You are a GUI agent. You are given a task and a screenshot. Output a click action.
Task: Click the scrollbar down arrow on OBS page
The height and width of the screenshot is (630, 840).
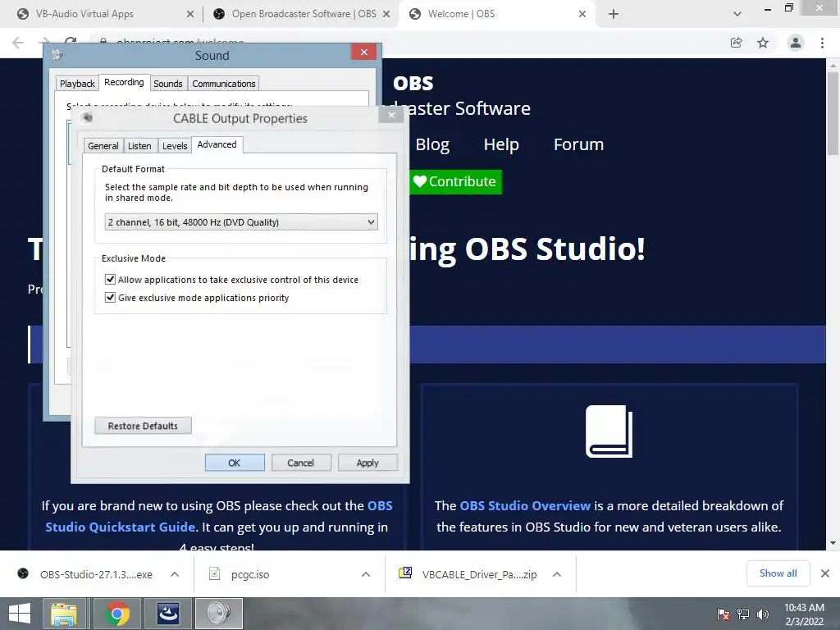pos(833,543)
